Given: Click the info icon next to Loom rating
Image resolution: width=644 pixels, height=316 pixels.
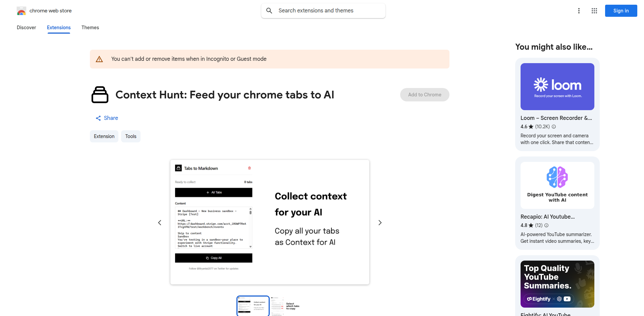Looking at the screenshot, I should [554, 127].
